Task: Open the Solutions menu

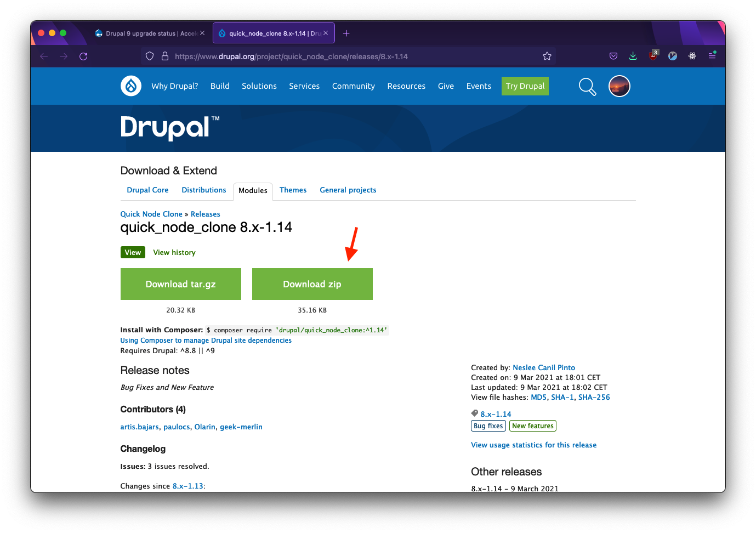Action: (259, 86)
